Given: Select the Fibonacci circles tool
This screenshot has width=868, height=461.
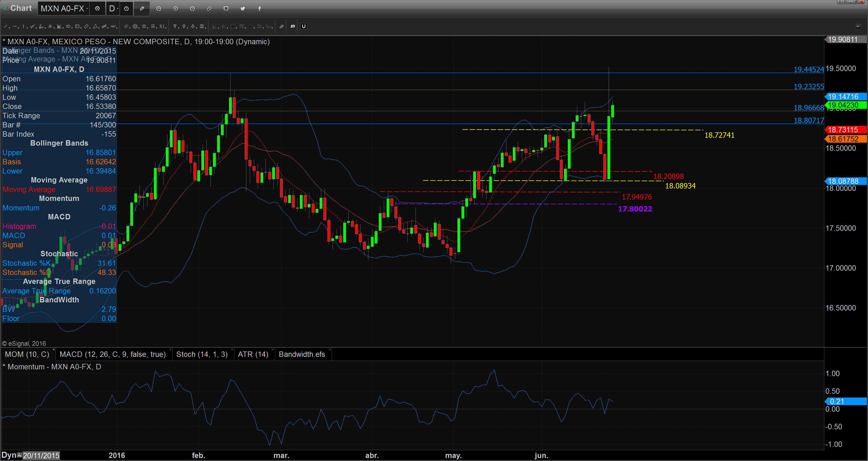Looking at the screenshot, I should (135, 26).
